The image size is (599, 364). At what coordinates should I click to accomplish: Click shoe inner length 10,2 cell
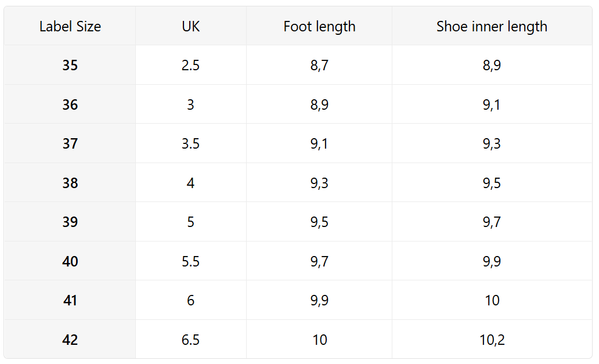tap(492, 340)
